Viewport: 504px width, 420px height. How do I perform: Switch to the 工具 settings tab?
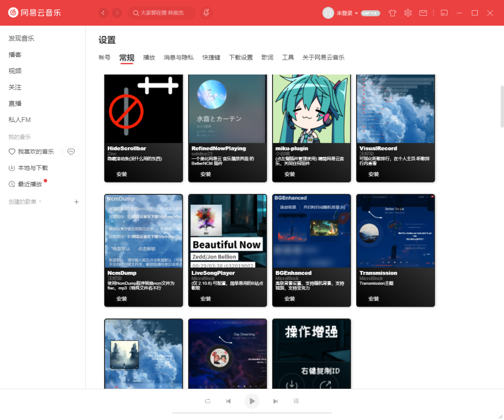click(x=287, y=57)
